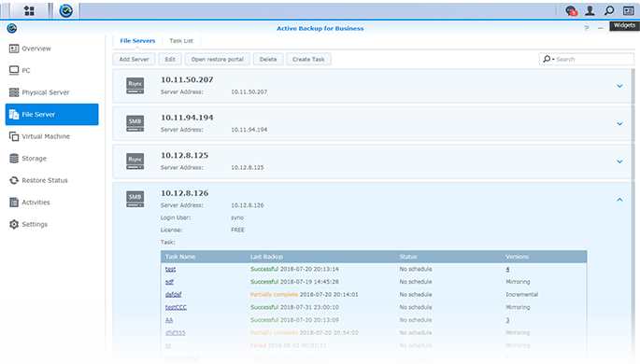This screenshot has height=364, width=640.
Task: Switch to the Task List tab
Action: [181, 41]
